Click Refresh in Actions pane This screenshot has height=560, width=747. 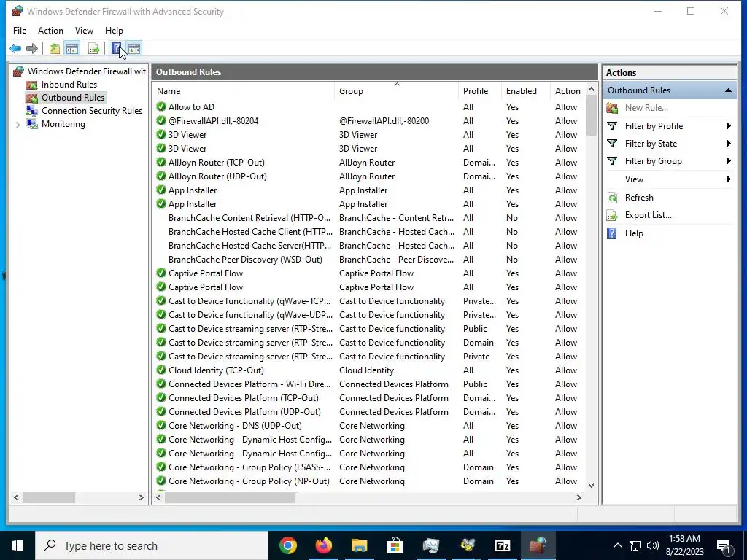coord(639,197)
